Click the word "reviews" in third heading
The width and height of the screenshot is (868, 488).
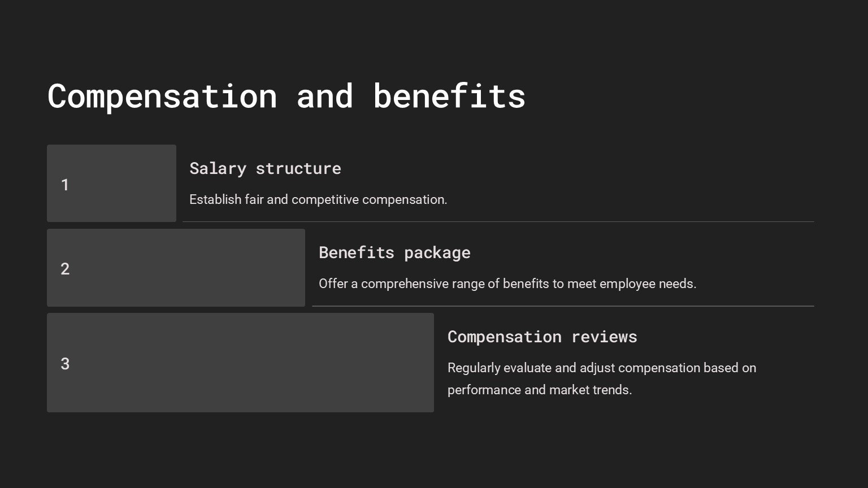604,337
